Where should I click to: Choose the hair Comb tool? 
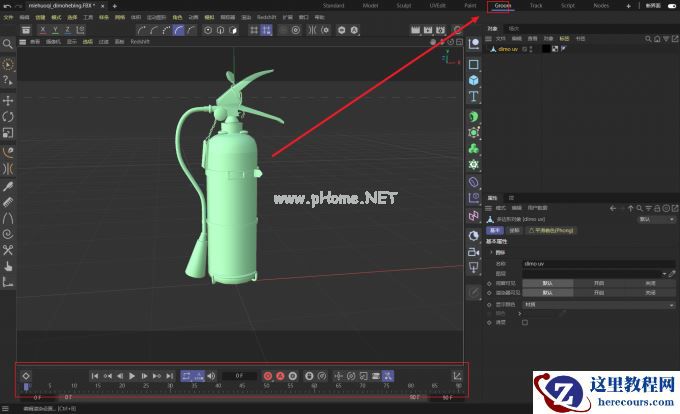8,202
